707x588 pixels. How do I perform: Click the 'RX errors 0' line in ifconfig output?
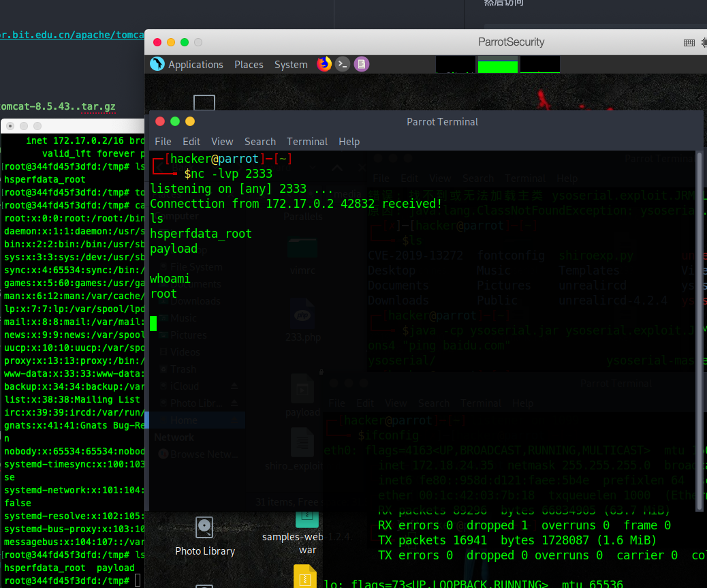click(x=524, y=525)
